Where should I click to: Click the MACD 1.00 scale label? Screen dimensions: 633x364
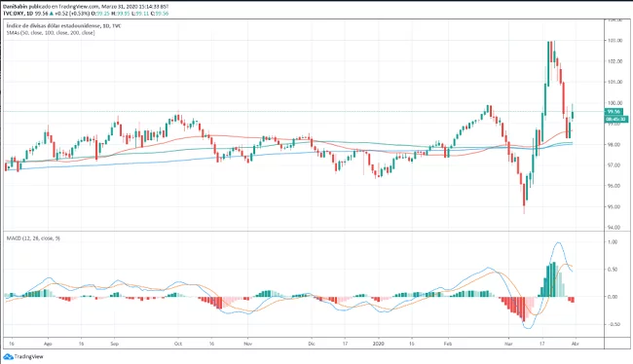(x=613, y=242)
